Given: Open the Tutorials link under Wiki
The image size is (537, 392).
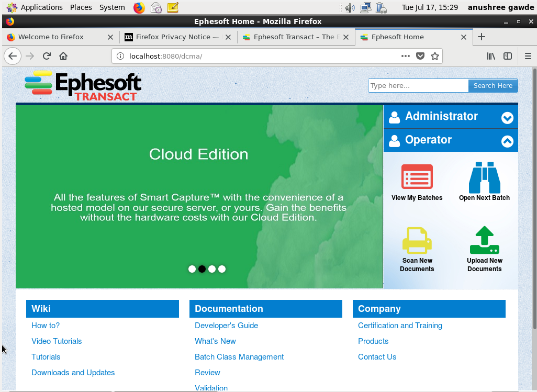Looking at the screenshot, I should (46, 357).
